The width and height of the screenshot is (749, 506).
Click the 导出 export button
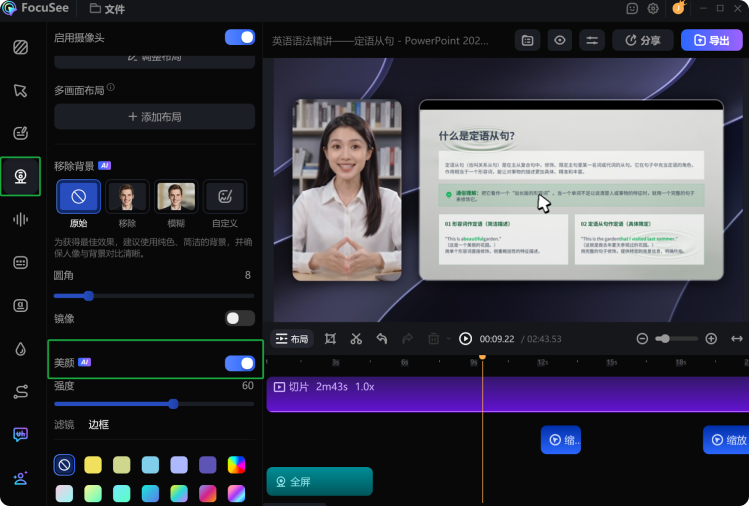pos(711,40)
